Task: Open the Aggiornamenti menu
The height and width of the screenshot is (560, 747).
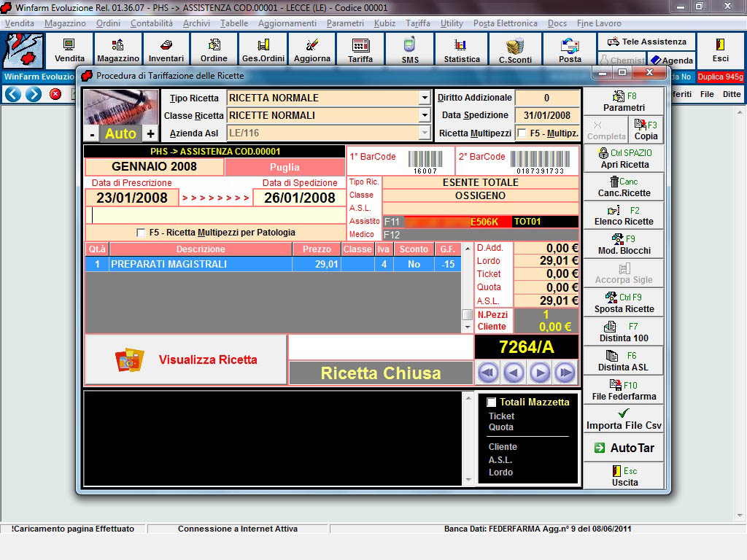Action: 287,23
